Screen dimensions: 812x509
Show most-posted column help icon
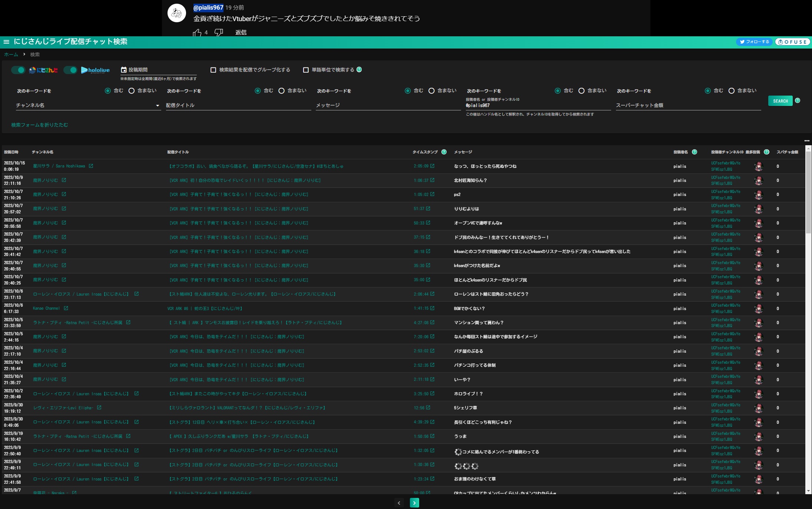click(x=766, y=152)
